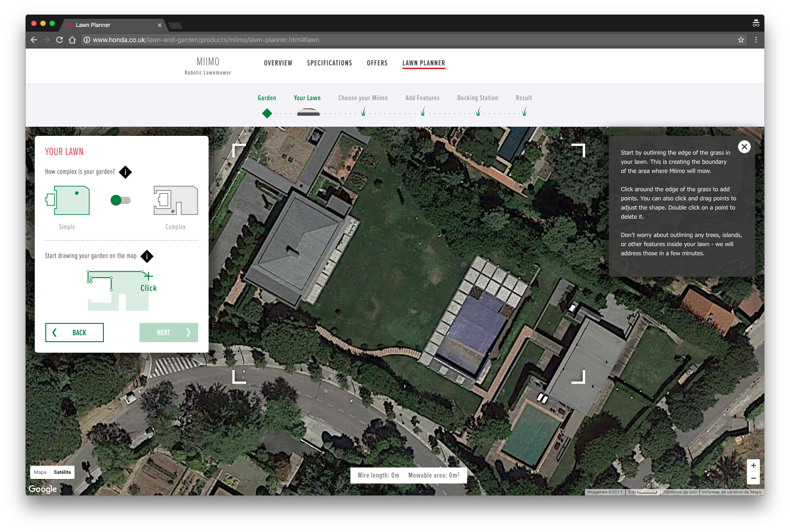The width and height of the screenshot is (790, 532).
Task: Open Chrome three-dot menu
Action: (756, 40)
